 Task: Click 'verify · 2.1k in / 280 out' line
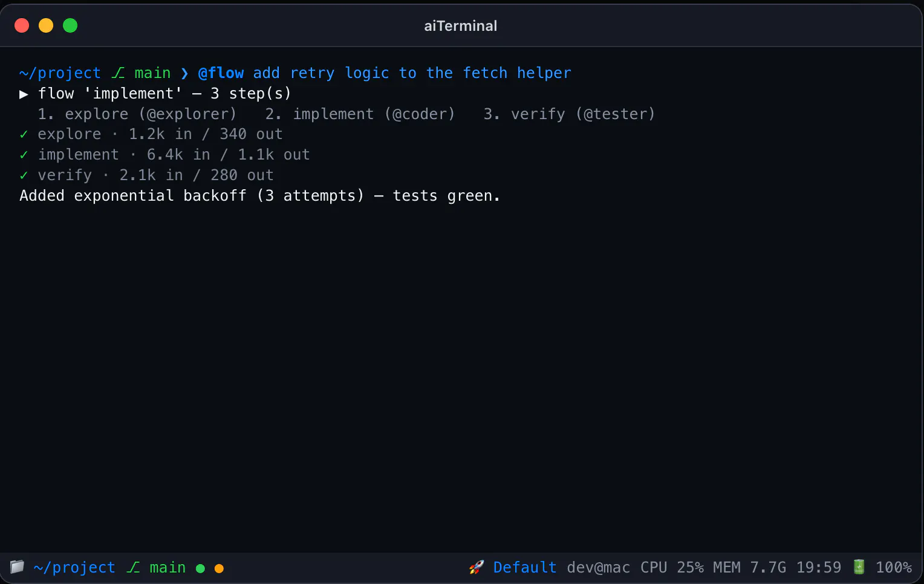[x=155, y=175]
